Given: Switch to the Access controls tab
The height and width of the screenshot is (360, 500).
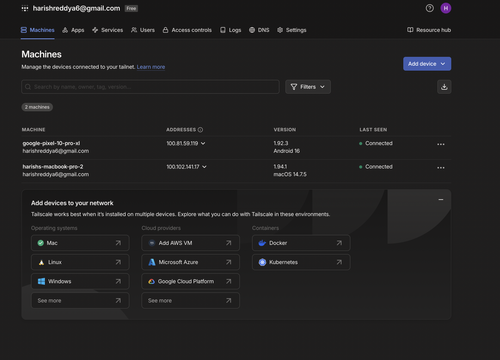Looking at the screenshot, I should (x=187, y=30).
